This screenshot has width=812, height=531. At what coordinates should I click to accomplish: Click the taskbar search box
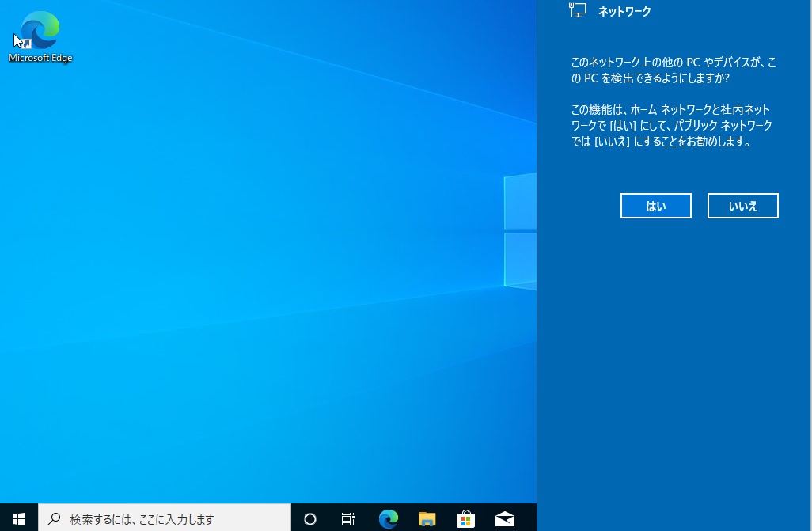165,518
